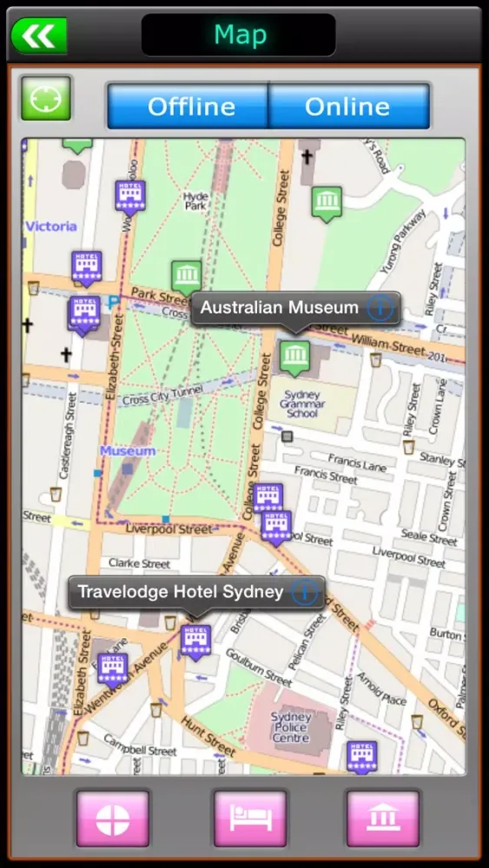Show attractions with the pink museum button

[x=383, y=819]
